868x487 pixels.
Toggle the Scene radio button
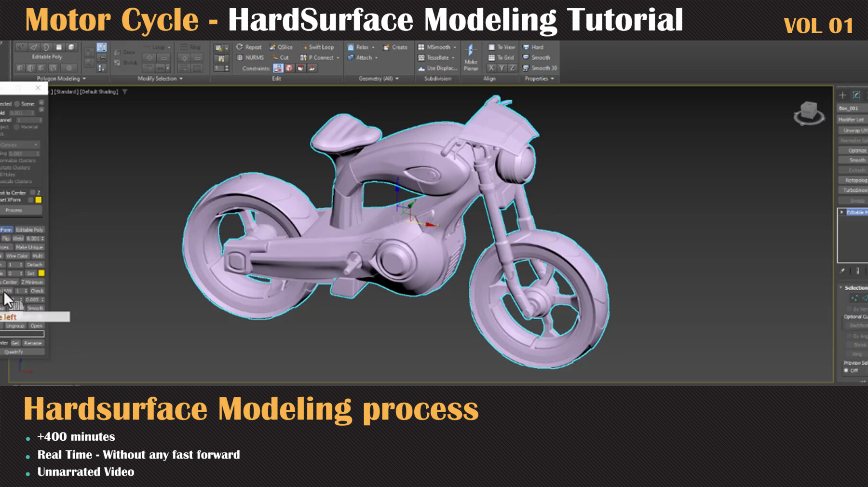point(18,103)
